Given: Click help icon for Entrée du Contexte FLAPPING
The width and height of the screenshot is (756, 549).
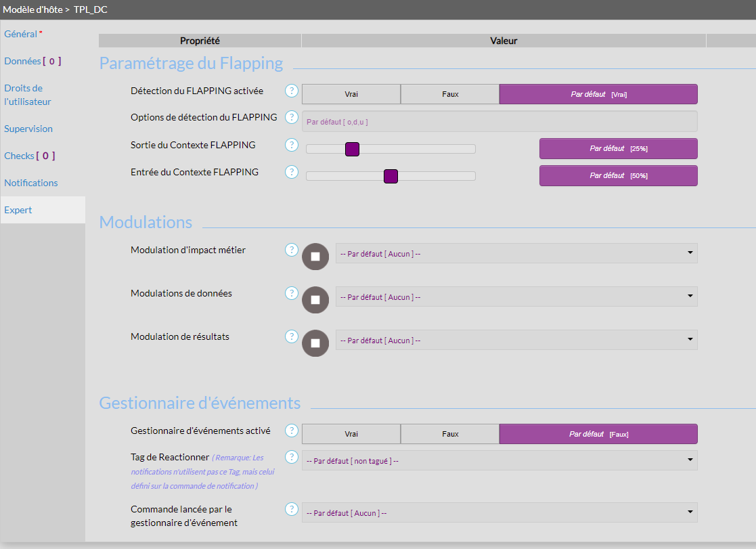Looking at the screenshot, I should tap(291, 172).
